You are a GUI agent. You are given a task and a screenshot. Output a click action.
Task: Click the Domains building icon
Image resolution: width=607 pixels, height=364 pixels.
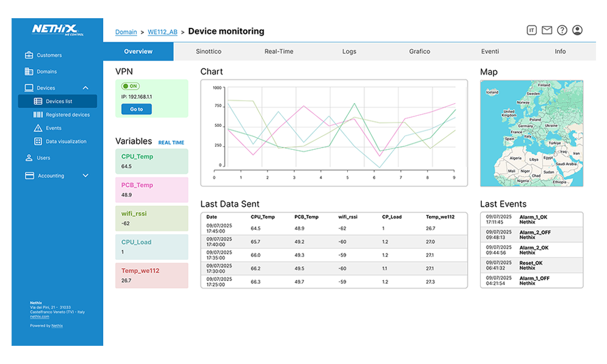point(29,72)
